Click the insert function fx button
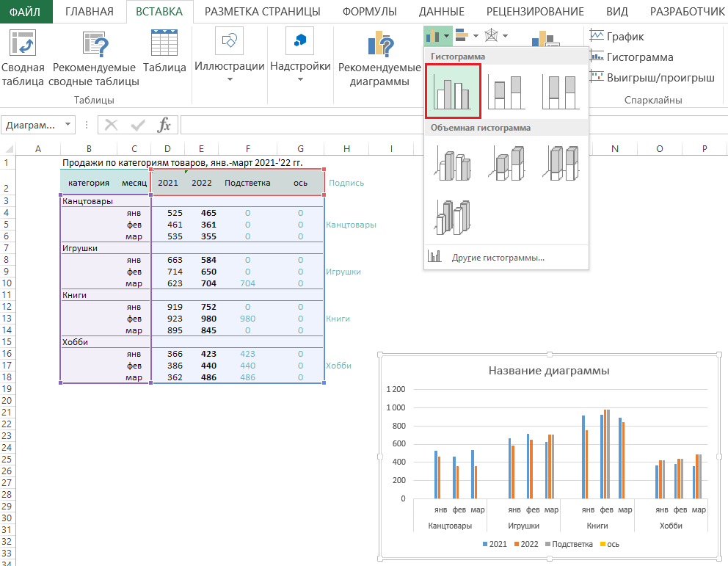The height and width of the screenshot is (566, 728). [165, 125]
